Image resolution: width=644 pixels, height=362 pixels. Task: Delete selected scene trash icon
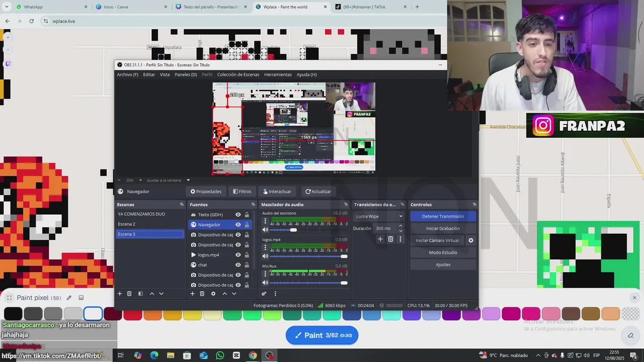pos(129,294)
